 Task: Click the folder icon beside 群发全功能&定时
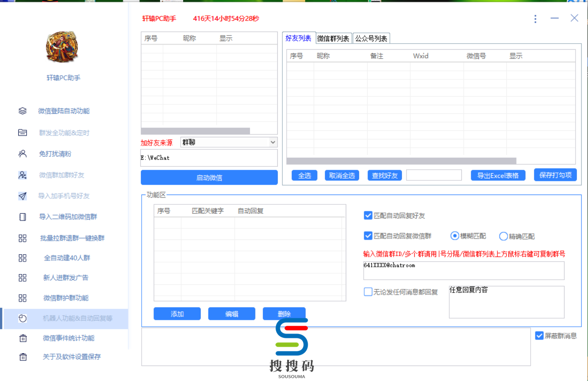[x=23, y=133]
